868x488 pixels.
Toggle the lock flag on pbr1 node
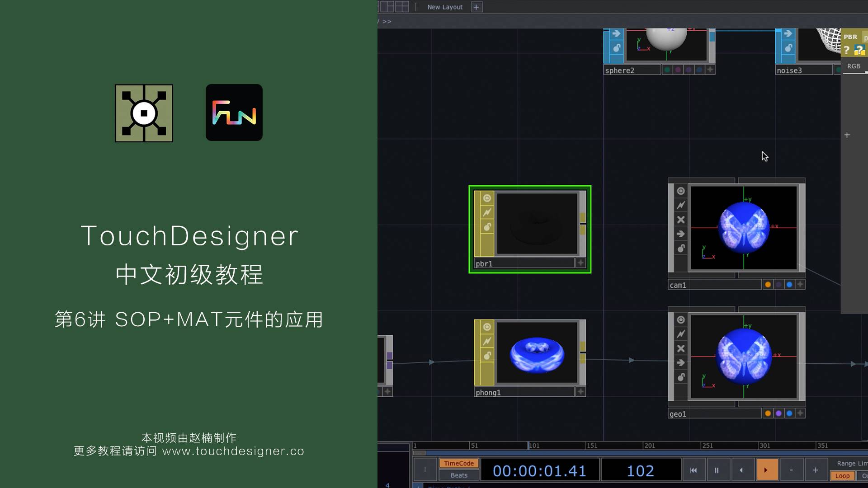pos(487,227)
